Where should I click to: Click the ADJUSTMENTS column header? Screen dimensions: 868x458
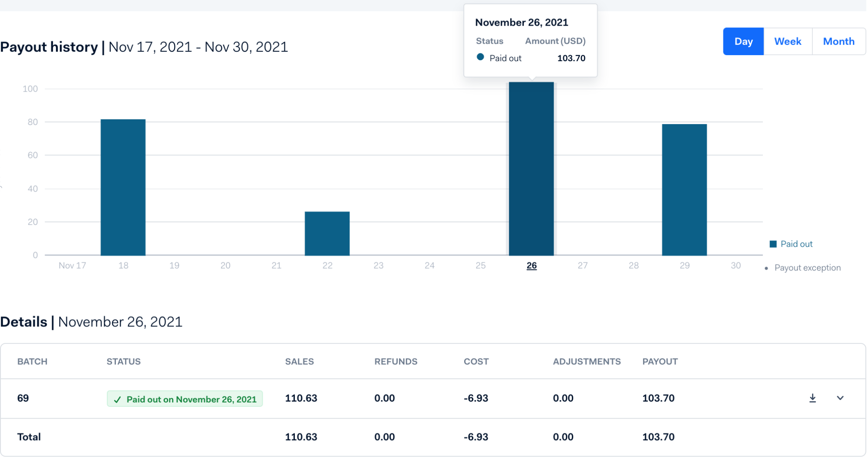[587, 362]
